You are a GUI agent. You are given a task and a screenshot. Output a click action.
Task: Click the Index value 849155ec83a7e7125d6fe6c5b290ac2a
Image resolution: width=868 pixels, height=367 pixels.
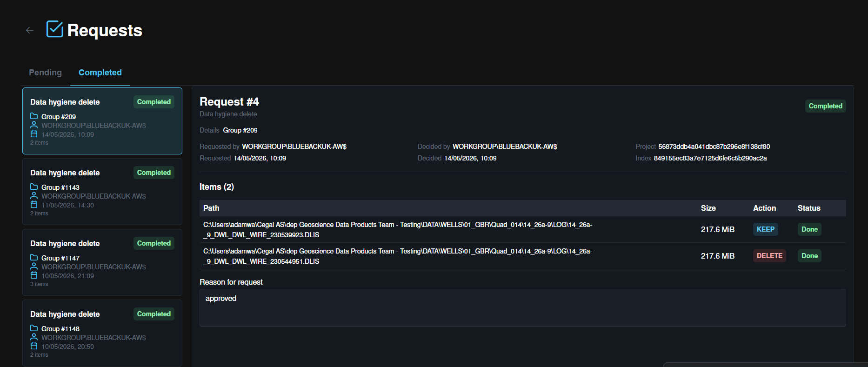pos(710,158)
